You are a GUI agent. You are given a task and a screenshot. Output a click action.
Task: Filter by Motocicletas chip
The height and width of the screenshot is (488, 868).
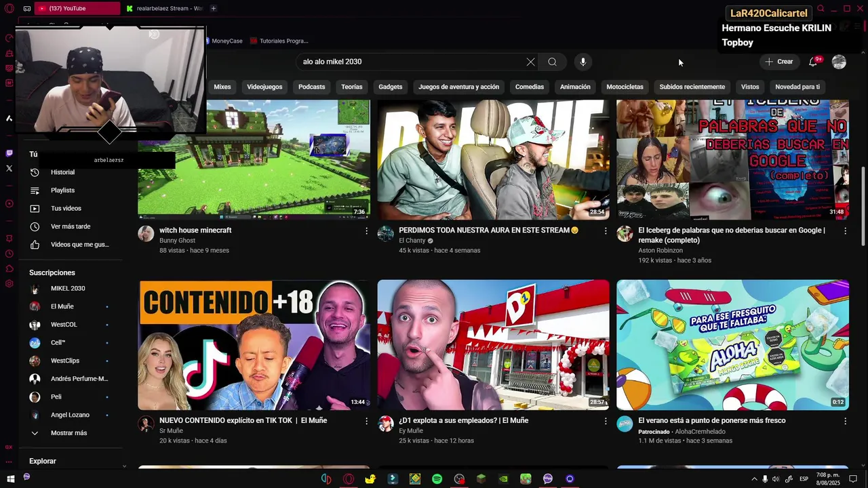[x=625, y=87]
